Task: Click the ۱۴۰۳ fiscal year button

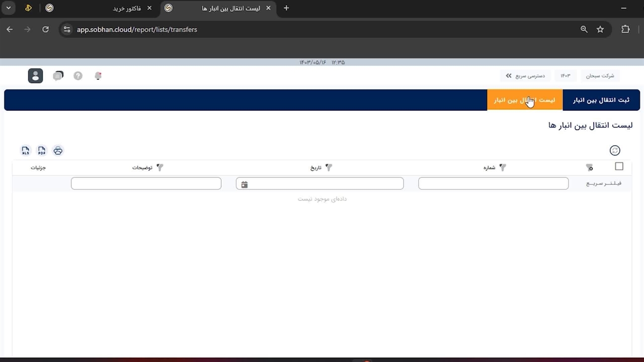Action: [x=566, y=76]
